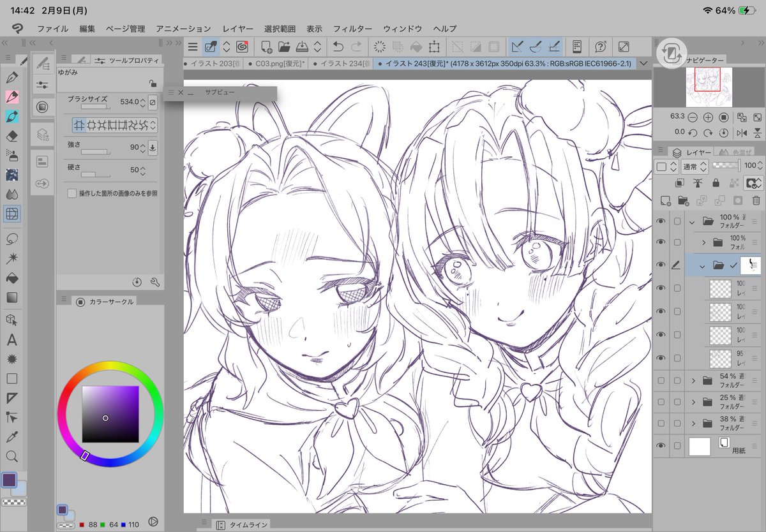766x532 pixels.
Task: Click the New canvas icon
Action: coord(266,46)
